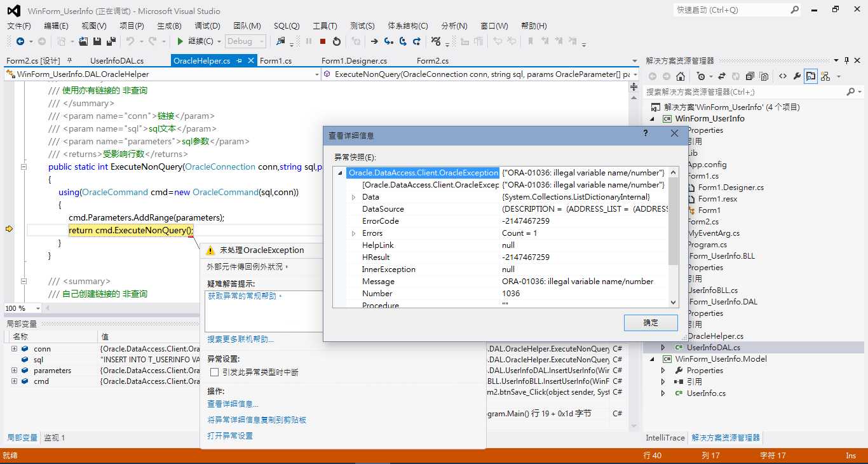Click the Save All icon
This screenshot has height=464, width=868.
[x=111, y=41]
